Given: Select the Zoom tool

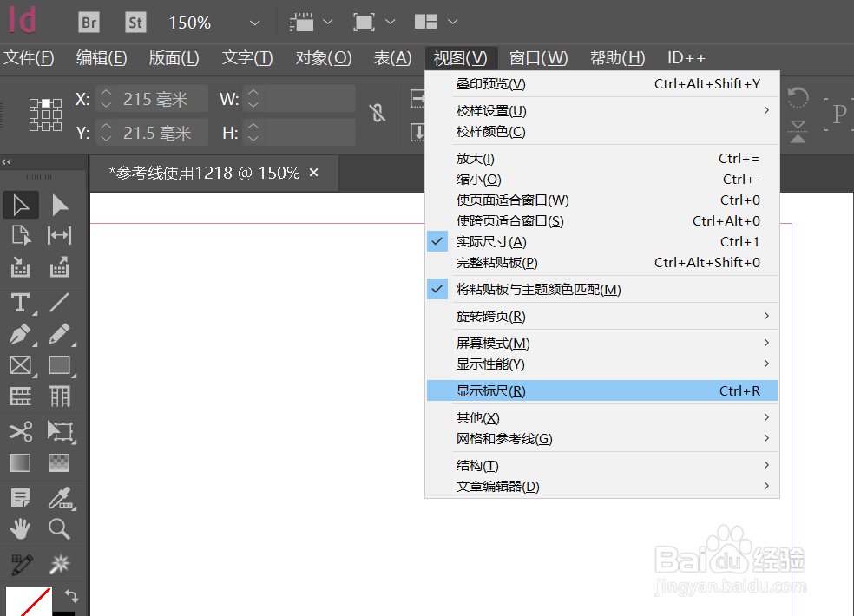Looking at the screenshot, I should (59, 529).
